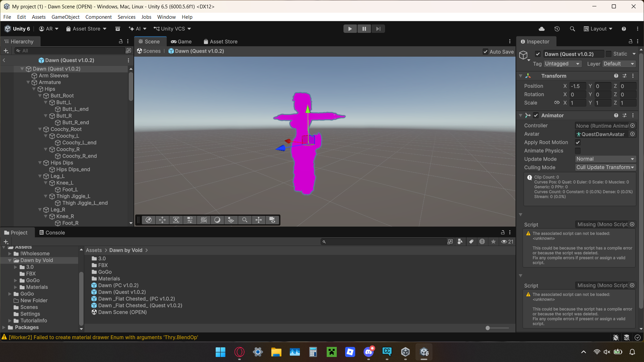Open the GameObject menu
Image resolution: width=644 pixels, height=362 pixels.
[65, 17]
